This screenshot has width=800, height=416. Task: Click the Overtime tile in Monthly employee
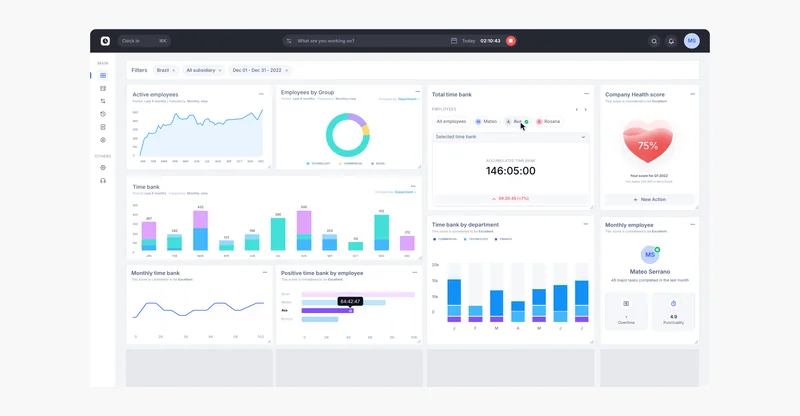point(626,311)
